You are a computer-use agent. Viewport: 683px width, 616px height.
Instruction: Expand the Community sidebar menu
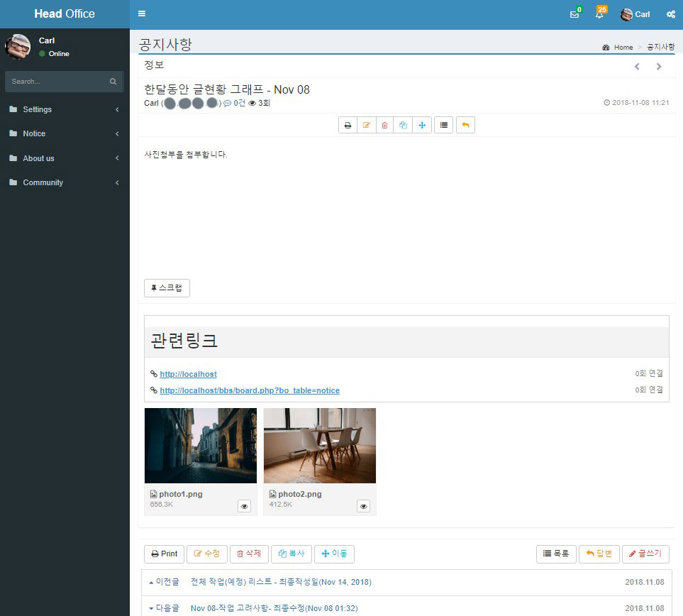[x=64, y=182]
